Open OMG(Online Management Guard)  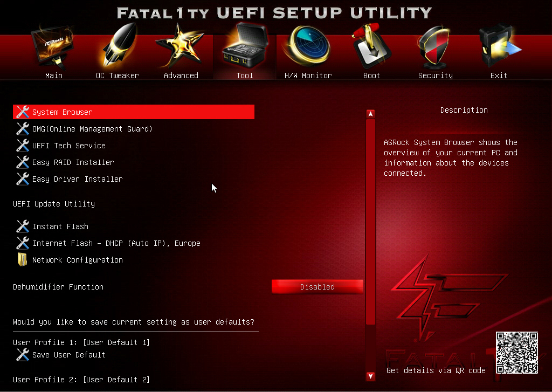92,129
